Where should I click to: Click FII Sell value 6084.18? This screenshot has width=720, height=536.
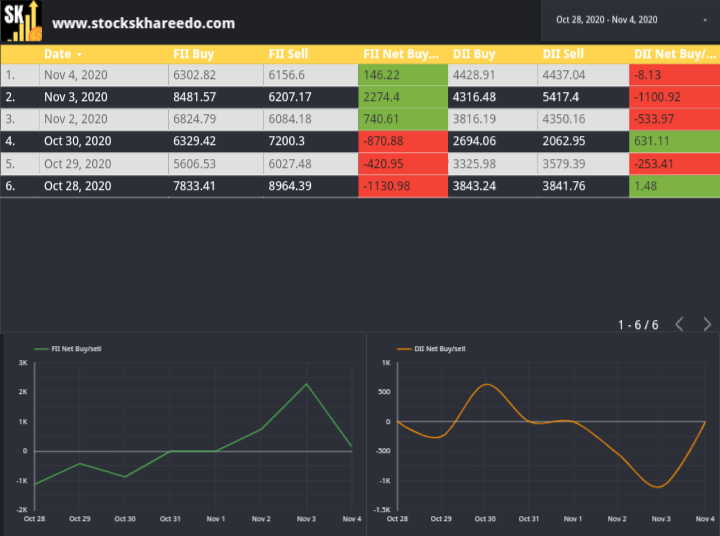tap(290, 119)
